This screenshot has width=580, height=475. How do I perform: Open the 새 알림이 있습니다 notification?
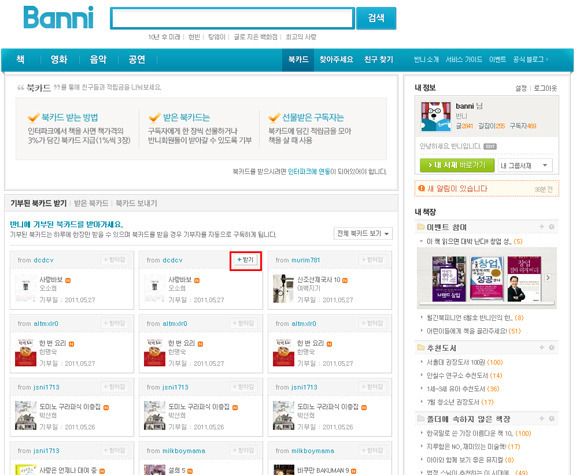point(458,189)
